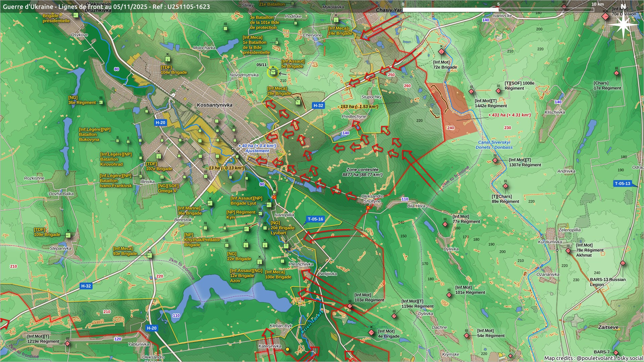Click the H-32 road shield near Stupochky
Image resolution: width=644 pixels, height=362 pixels.
click(318, 105)
